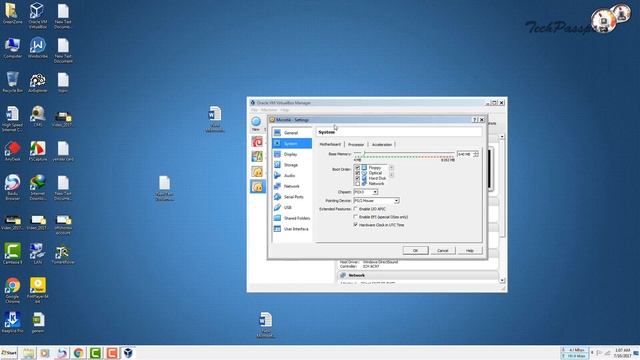Select the highlighted Mikrotik VM in the list

(x=258, y=187)
